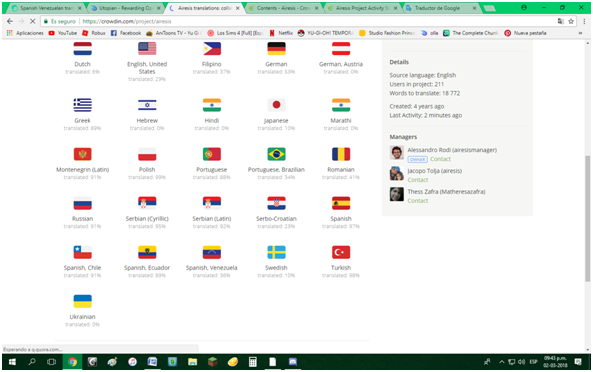Open the Aplicaciones apps shortcut
This screenshot has width=593, height=372.
pyautogui.click(x=25, y=33)
